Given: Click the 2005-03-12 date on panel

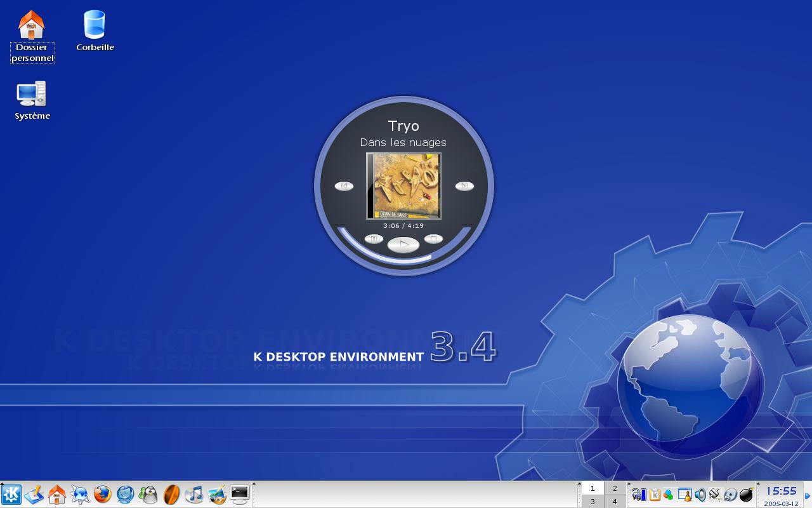Looking at the screenshot, I should click(x=781, y=504).
